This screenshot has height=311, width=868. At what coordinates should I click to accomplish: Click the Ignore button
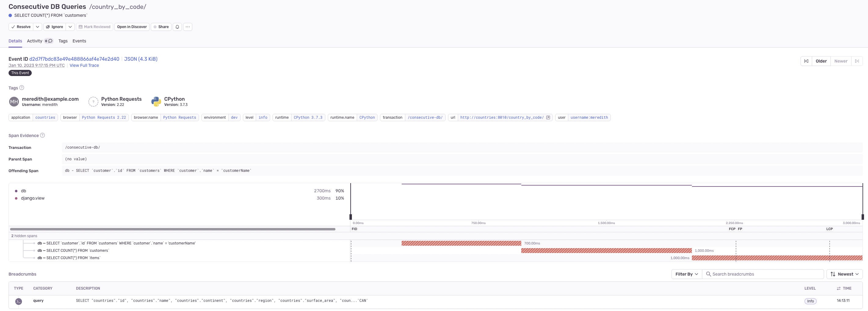click(55, 27)
